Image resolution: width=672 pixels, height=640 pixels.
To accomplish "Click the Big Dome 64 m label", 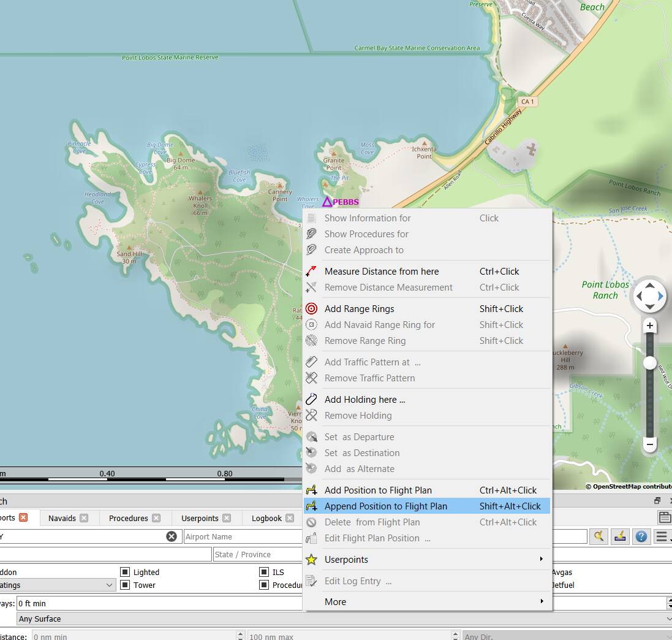I will coord(181,164).
